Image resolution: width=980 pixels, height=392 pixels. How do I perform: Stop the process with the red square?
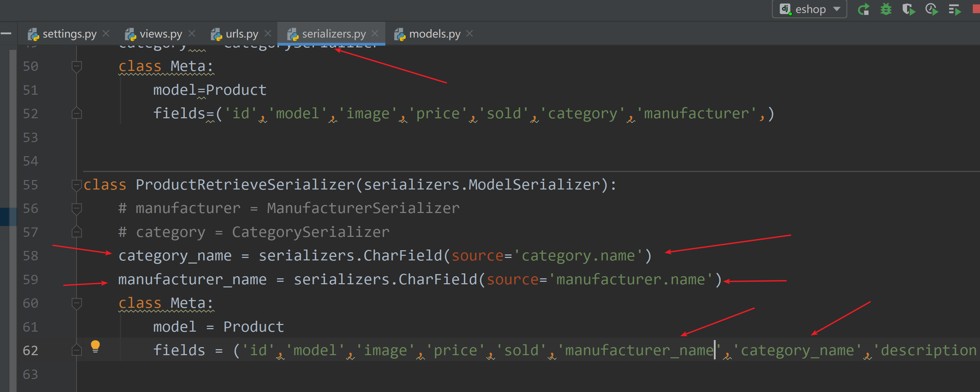(x=976, y=9)
